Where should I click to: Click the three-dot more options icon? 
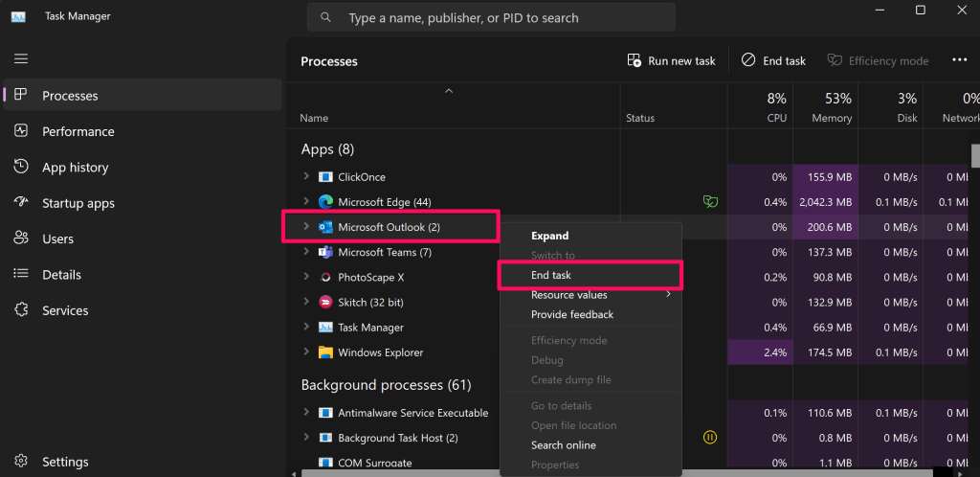959,60
